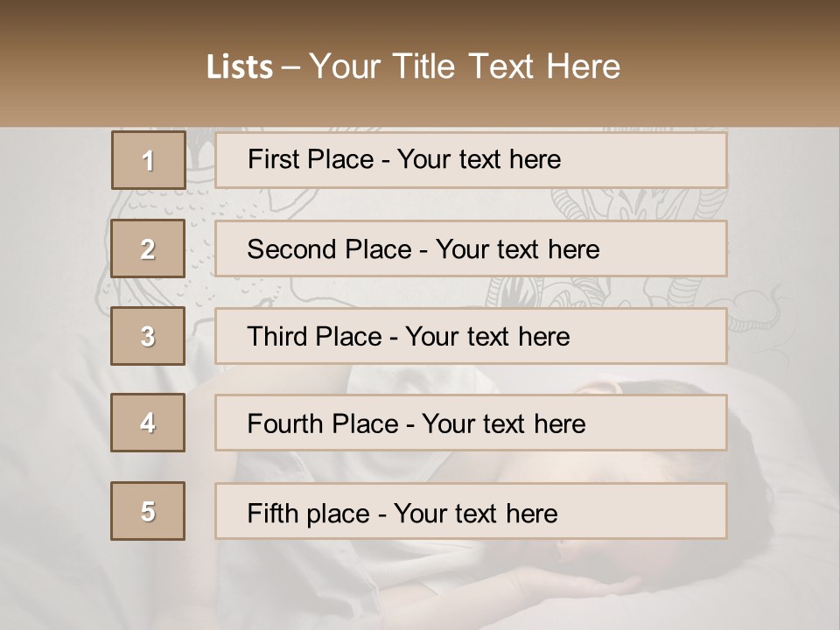Click the Third Place text box
The width and height of the screenshot is (840, 630).
pyautogui.click(x=471, y=336)
